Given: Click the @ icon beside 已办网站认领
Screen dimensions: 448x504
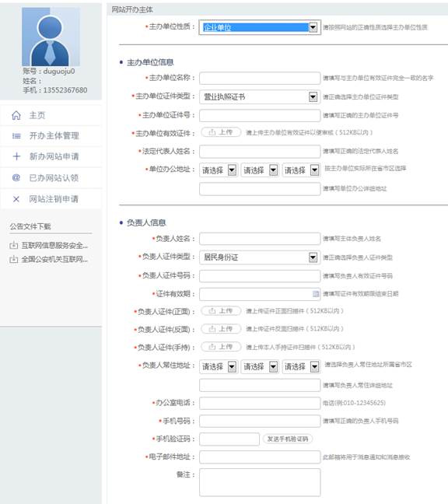Looking at the screenshot, I should click(16, 177).
